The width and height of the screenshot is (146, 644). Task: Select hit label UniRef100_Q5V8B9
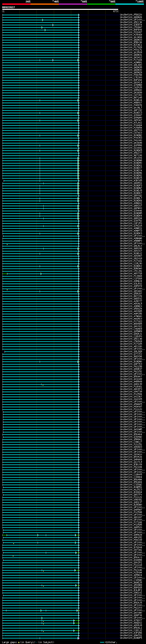point(131,585)
